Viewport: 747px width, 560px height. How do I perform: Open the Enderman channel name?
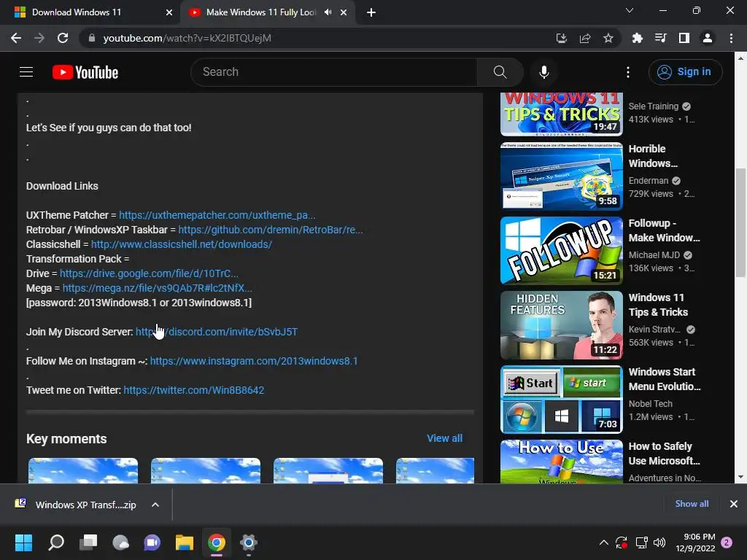click(649, 181)
